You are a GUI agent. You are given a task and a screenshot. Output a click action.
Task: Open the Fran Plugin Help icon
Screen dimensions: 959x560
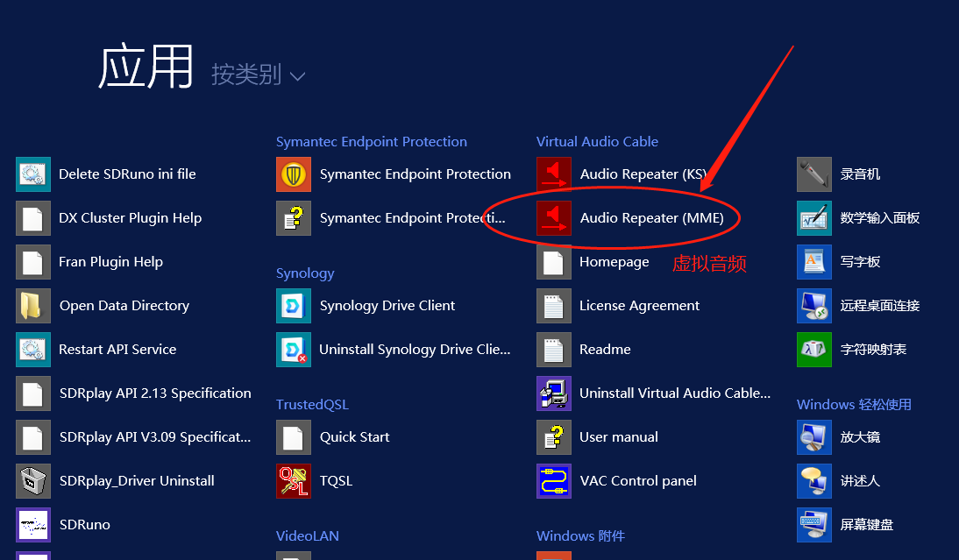[x=33, y=262]
